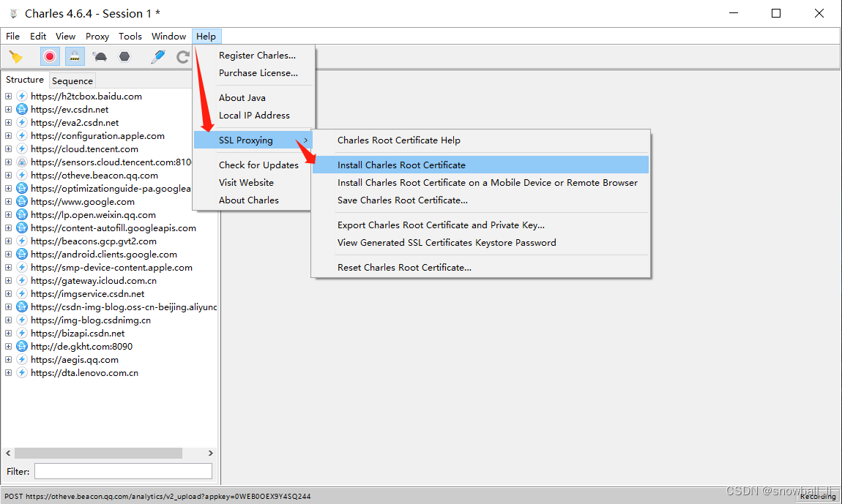Screen dimensions: 842x504
Task: Click the icon beside eva2.csdn.net
Action: tap(22, 123)
